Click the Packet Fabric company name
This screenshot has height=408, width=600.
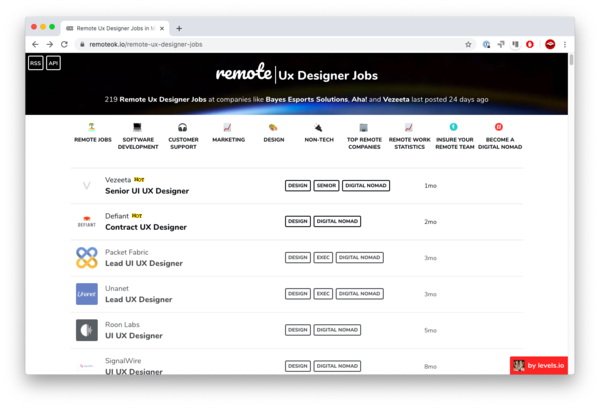[127, 252]
